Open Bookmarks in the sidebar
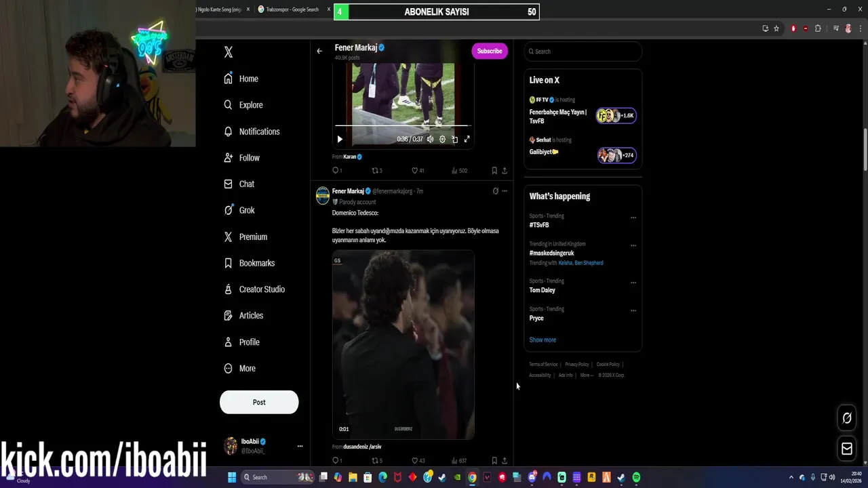The height and width of the screenshot is (488, 868). (x=250, y=263)
